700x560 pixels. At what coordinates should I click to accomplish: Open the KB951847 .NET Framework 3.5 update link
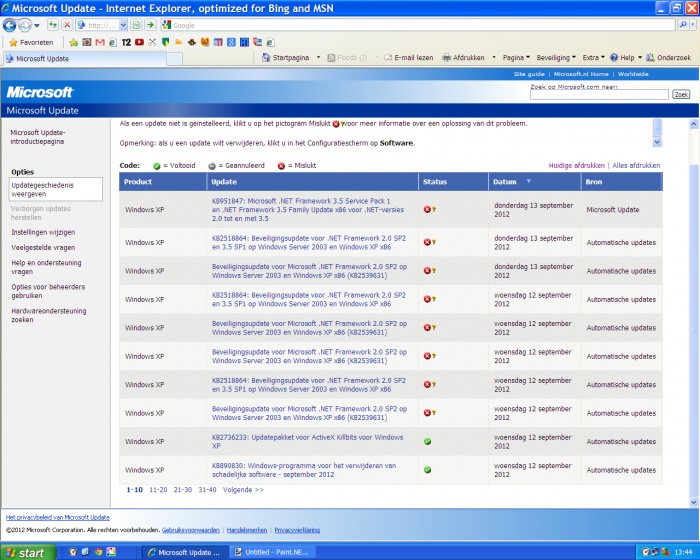click(308, 209)
